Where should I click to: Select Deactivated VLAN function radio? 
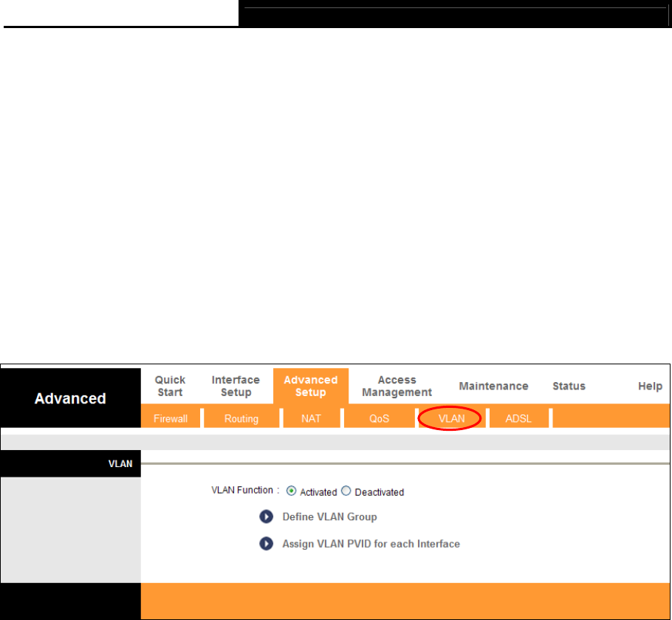346,491
